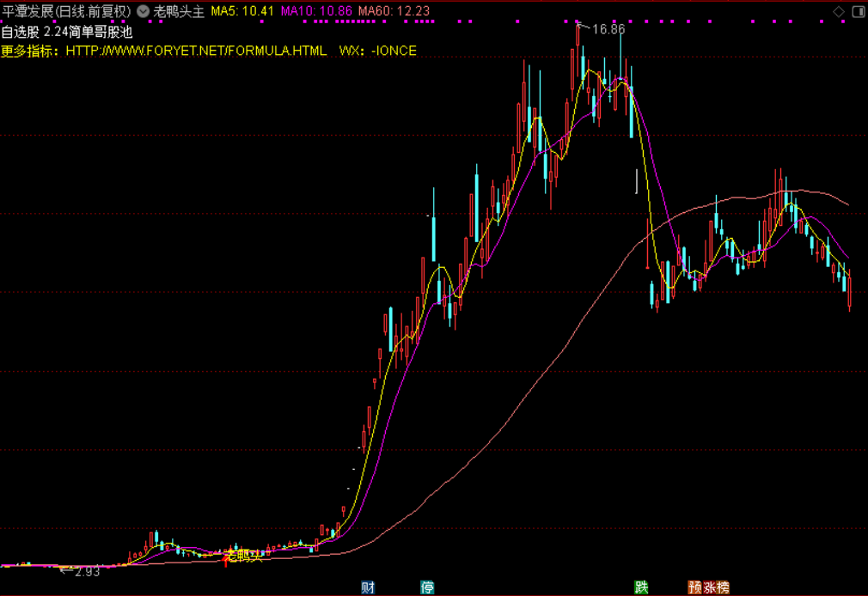Click the diamond icon in top-right corner
The image size is (868, 596).
[839, 11]
